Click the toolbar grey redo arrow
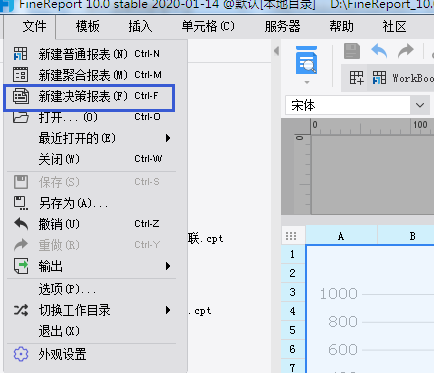Viewport: 434px width, 373px height. [x=406, y=51]
